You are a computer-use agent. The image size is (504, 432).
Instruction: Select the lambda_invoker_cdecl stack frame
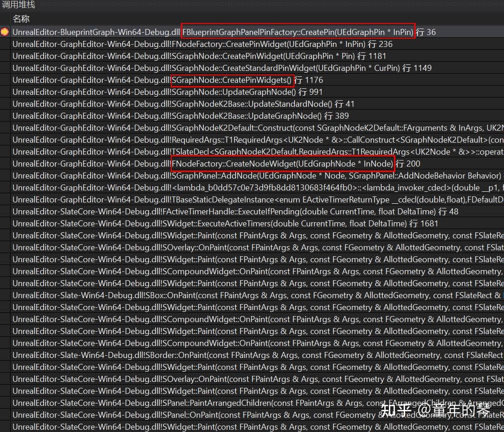tap(230, 187)
